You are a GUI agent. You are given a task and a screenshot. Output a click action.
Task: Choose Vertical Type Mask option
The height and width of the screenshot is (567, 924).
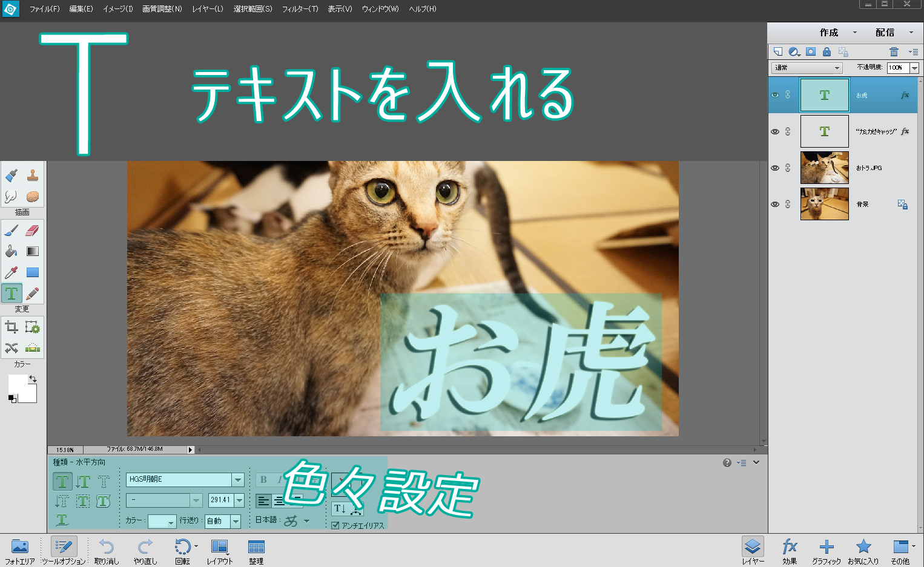click(62, 501)
